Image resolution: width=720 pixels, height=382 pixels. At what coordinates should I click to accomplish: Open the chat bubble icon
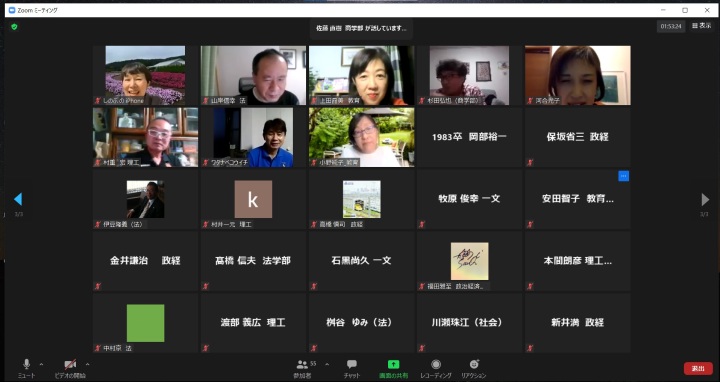pyautogui.click(x=352, y=364)
